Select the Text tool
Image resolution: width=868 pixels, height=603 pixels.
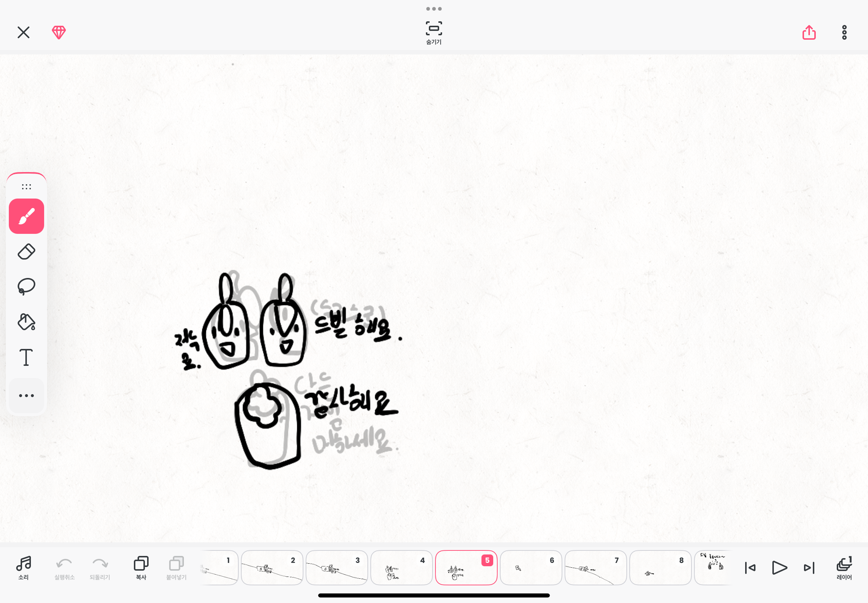(x=26, y=357)
